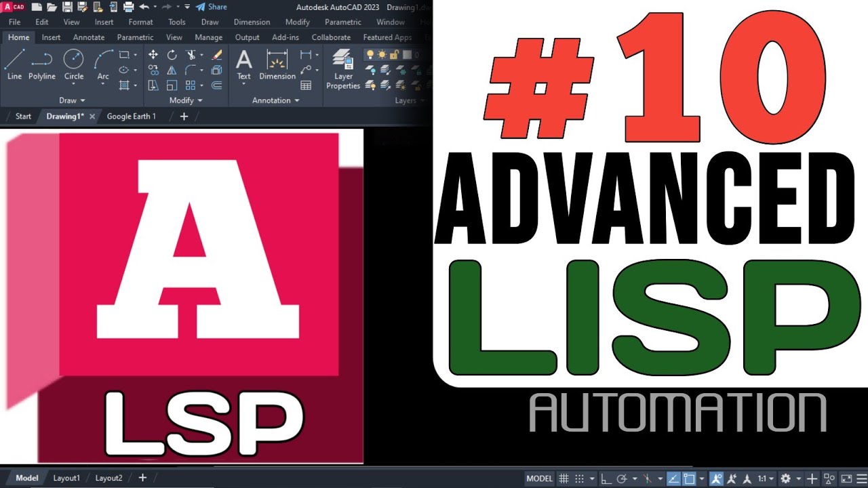Toggle Polar tracking in status bar
Viewport: 868px width, 488px height.
point(621,479)
